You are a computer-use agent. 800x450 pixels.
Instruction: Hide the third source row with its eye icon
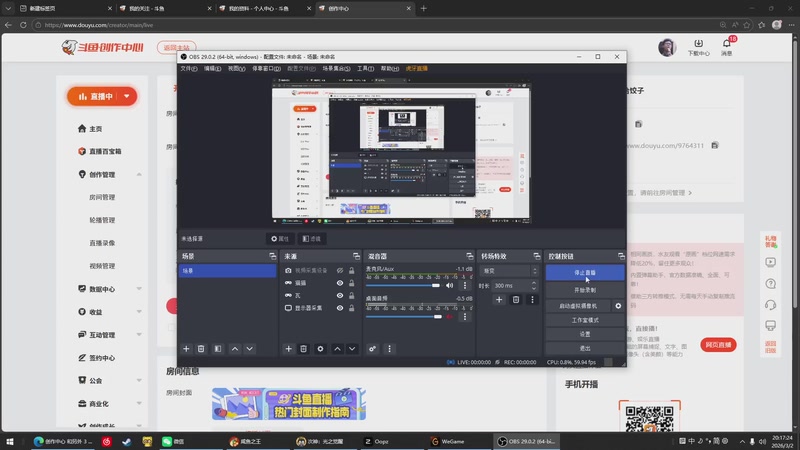340,295
